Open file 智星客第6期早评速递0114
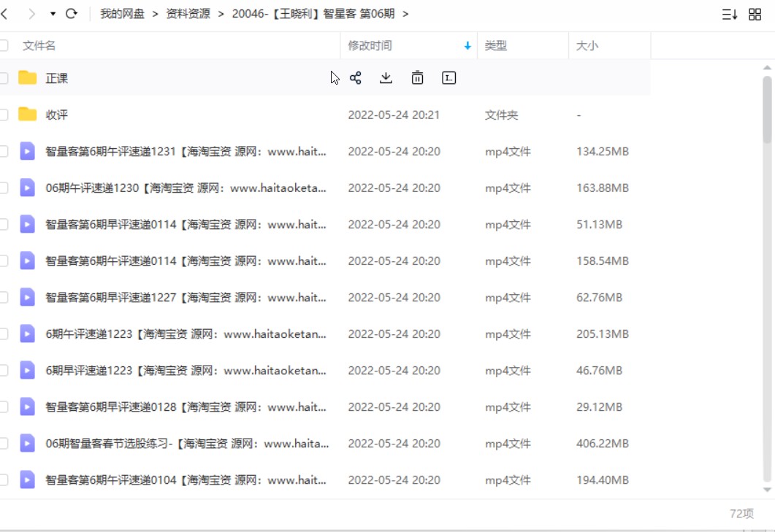 click(186, 224)
